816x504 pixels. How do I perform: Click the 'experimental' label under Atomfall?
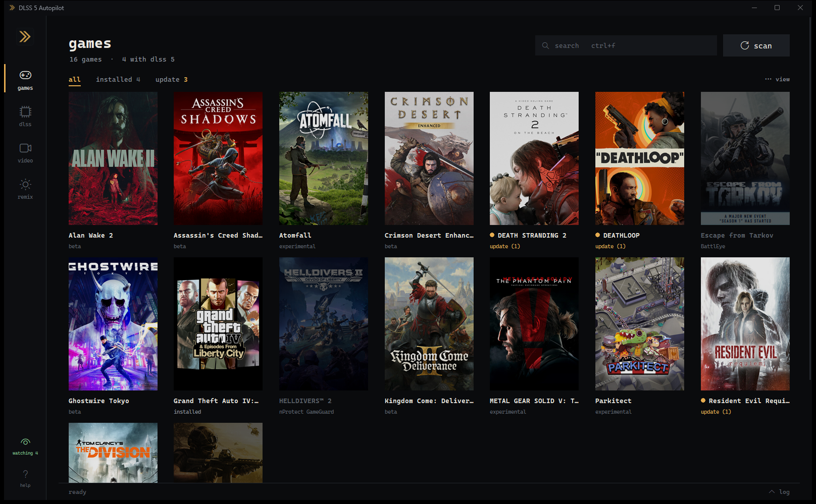tap(297, 246)
